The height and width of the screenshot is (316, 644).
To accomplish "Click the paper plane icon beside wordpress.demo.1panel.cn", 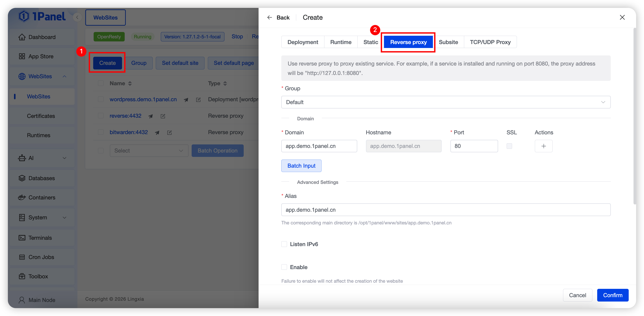I will click(186, 100).
